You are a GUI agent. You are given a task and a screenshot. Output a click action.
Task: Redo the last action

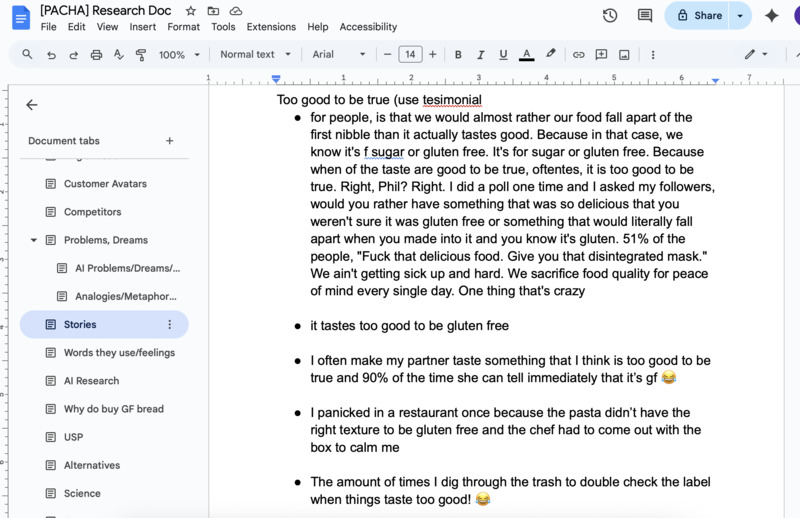click(73, 55)
